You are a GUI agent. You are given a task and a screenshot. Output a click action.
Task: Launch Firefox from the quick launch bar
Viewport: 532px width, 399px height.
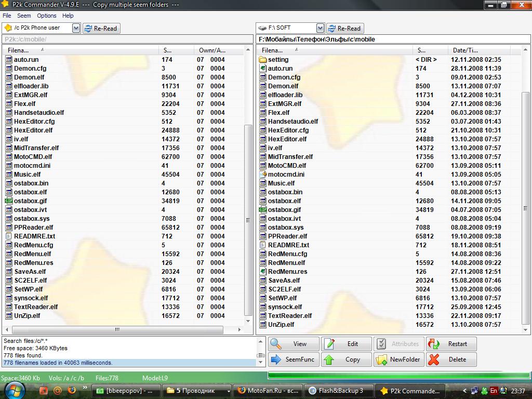point(72,390)
